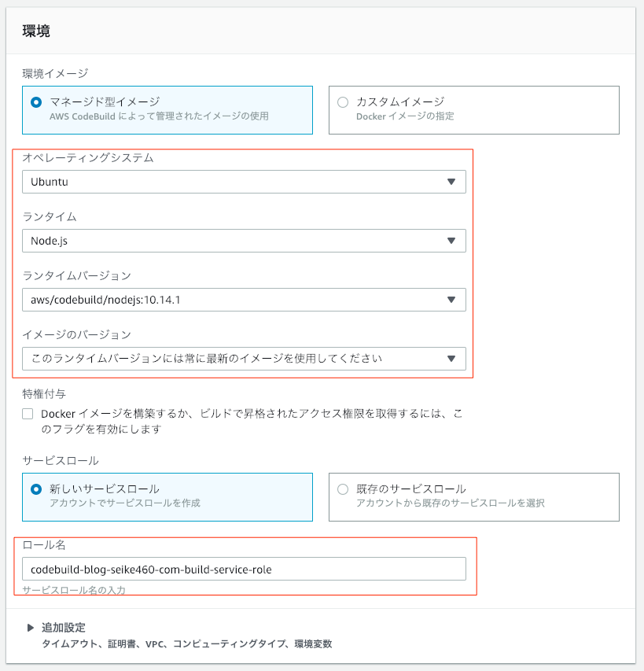The image size is (644, 671).
Task: Open the Node.js runtime combo box
Action: [236, 241]
